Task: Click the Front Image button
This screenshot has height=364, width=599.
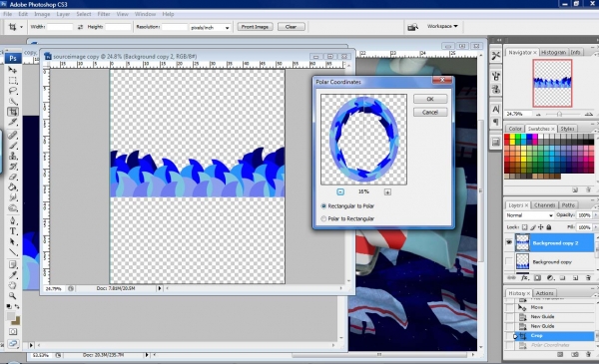Action: pos(255,27)
